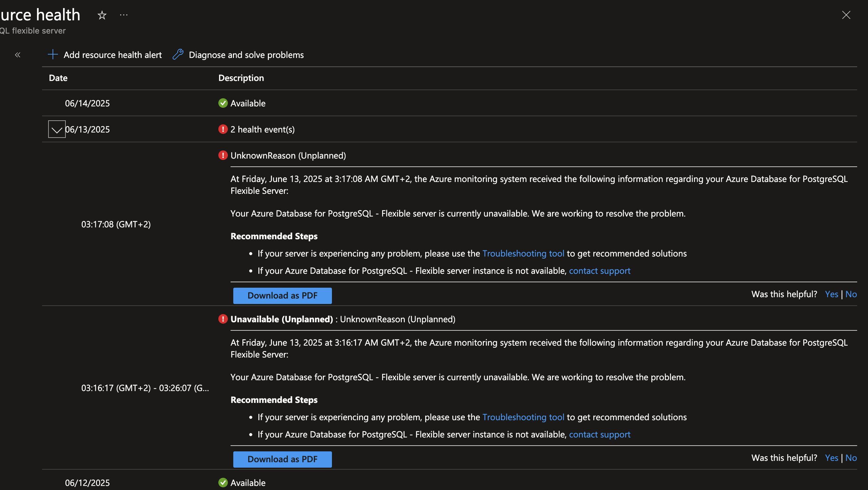Answer Yes to helpful for 03:16:17 event

[832, 458]
